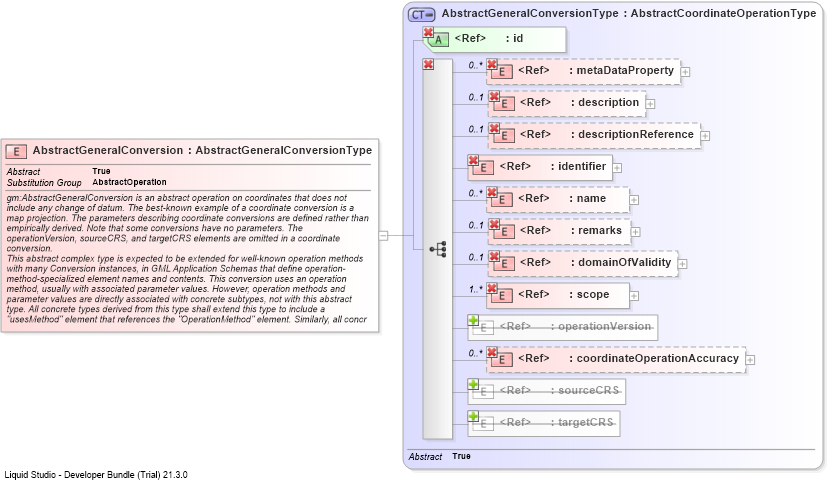
Task: Click the Abstract True footer of complex type
Action: pos(439,456)
